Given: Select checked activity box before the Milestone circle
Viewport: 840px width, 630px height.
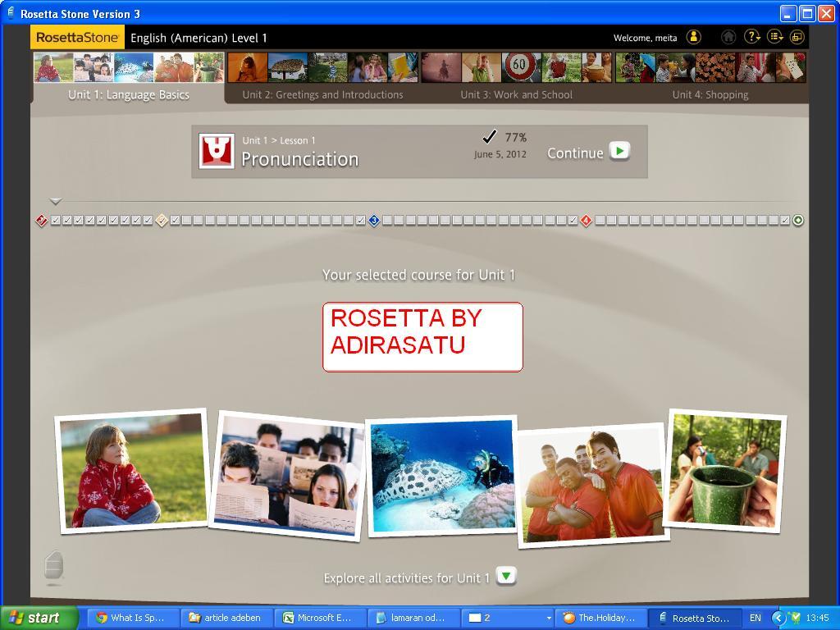Looking at the screenshot, I should pos(785,220).
